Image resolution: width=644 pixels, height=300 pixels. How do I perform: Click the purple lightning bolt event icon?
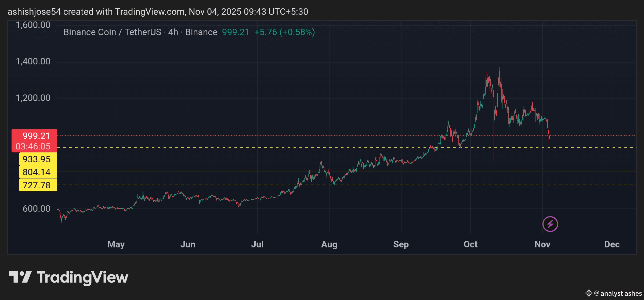(550, 224)
